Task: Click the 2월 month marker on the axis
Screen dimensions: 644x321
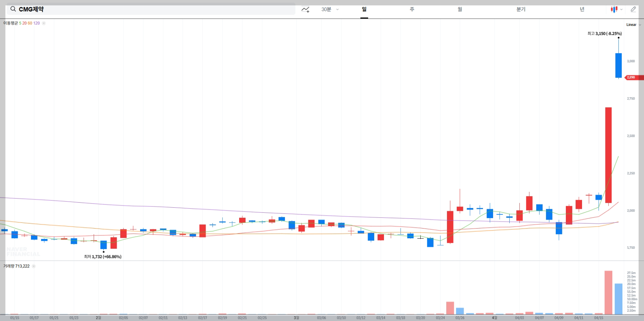Action: tap(98, 318)
